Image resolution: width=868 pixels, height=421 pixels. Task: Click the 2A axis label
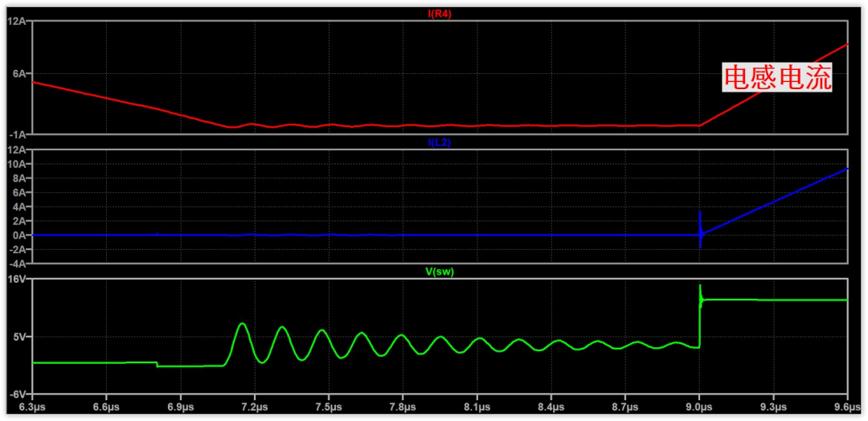point(19,221)
